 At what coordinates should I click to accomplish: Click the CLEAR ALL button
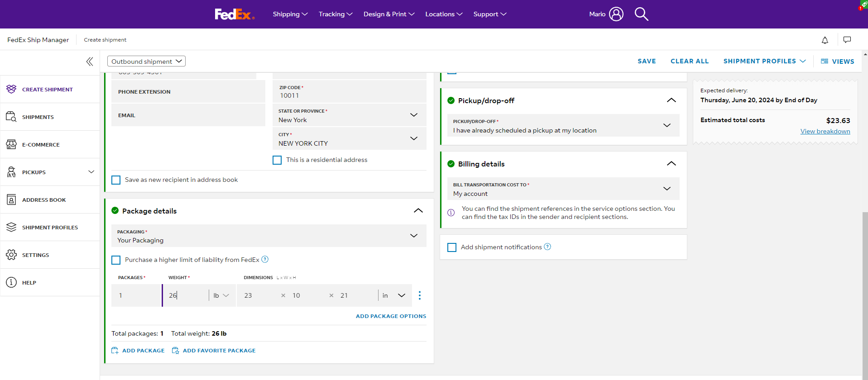(690, 61)
